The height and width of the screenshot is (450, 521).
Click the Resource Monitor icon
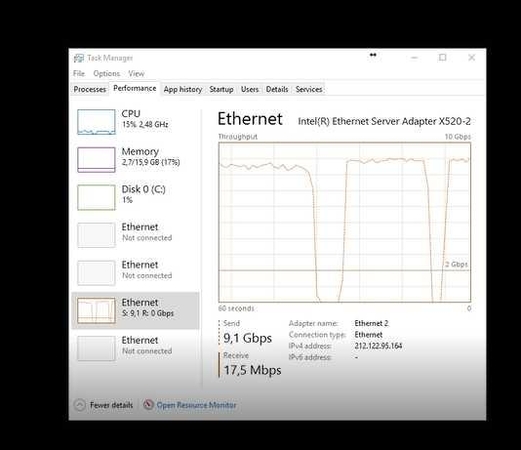pos(148,405)
